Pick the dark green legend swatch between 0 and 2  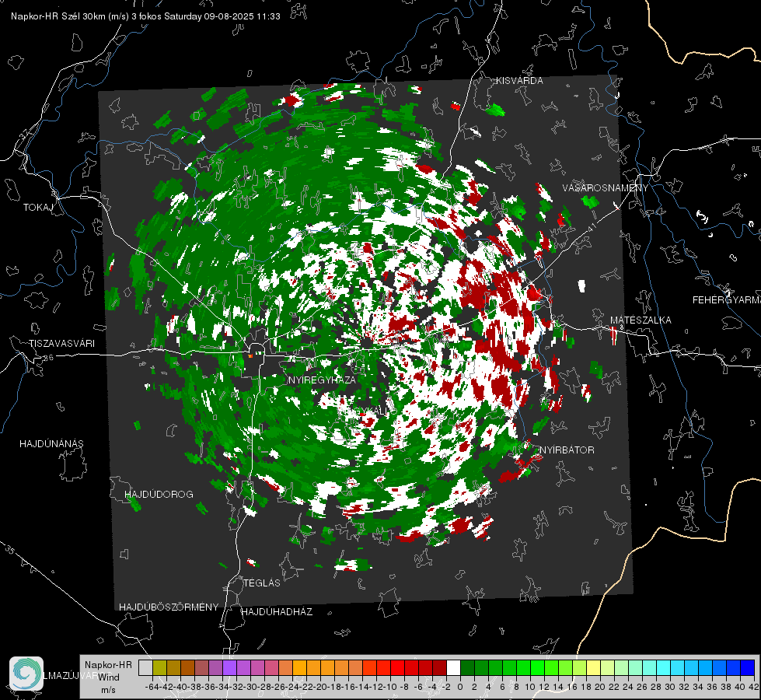click(x=467, y=667)
